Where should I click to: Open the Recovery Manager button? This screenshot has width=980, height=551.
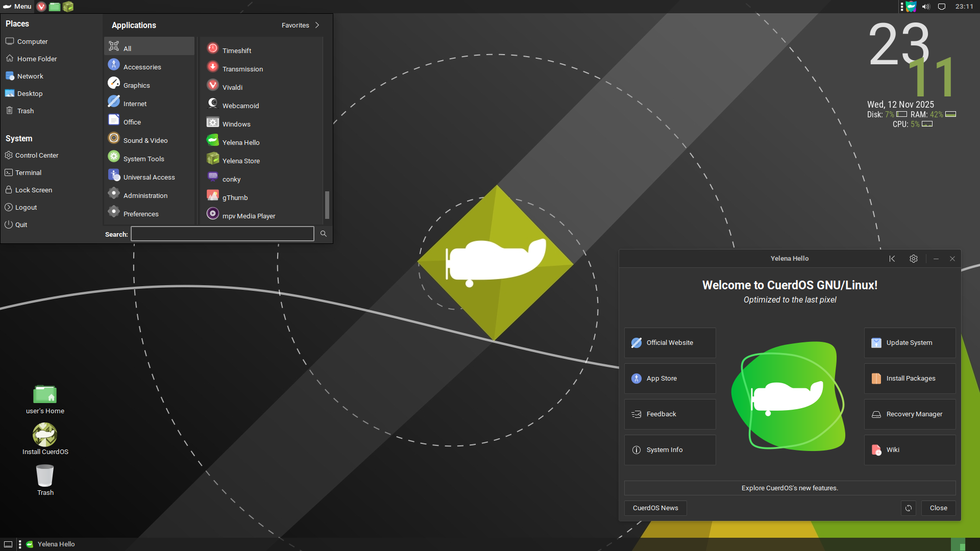pos(910,414)
